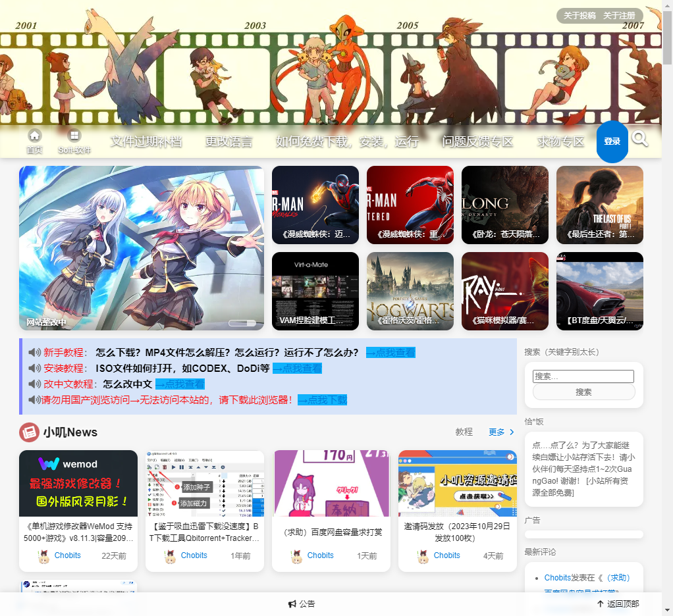Open 【BT度盘/天翼云/... car thumbnail

coord(600,292)
